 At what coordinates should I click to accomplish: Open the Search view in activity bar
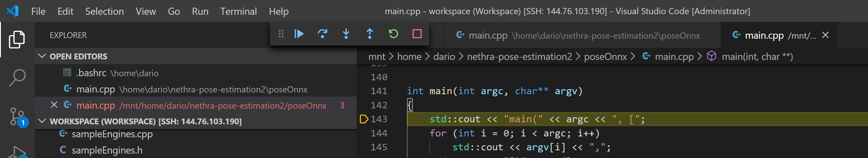pos(17,78)
